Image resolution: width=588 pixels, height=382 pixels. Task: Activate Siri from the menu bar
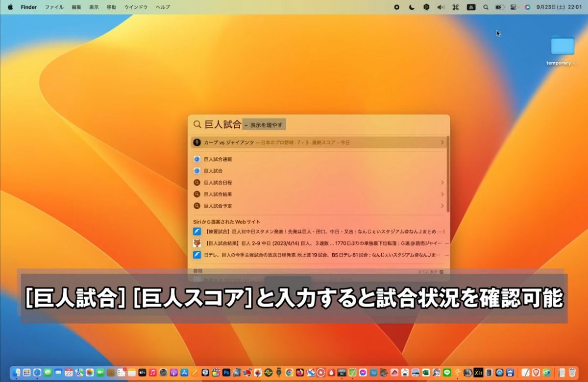click(528, 7)
